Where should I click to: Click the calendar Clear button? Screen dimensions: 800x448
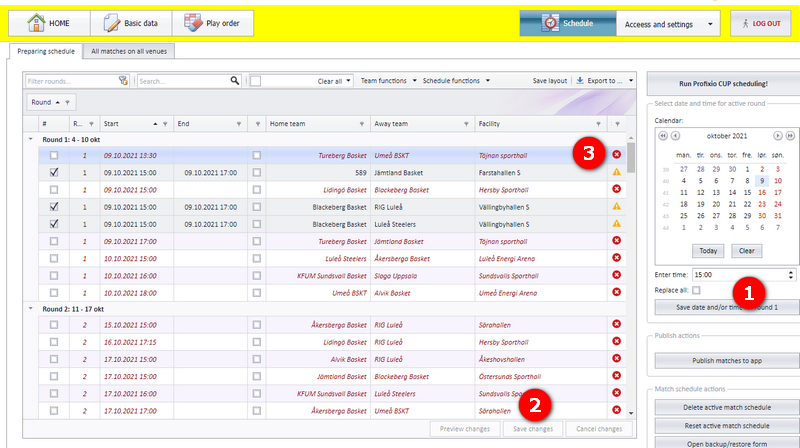746,251
